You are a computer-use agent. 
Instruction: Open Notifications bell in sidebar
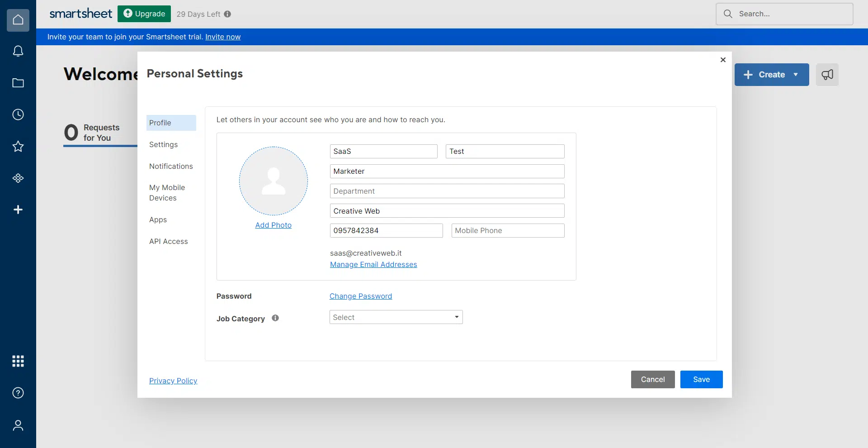click(x=18, y=51)
